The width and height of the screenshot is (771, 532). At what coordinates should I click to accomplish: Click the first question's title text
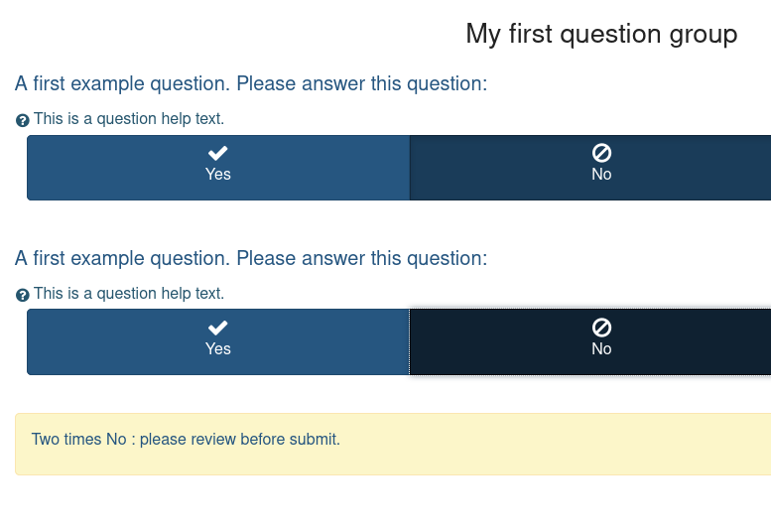point(251,83)
